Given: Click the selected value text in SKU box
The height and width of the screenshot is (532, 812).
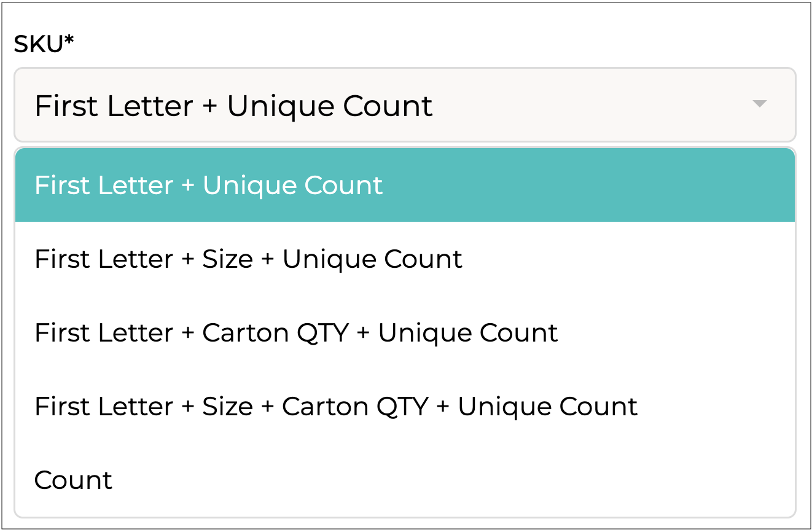Looking at the screenshot, I should (x=233, y=106).
